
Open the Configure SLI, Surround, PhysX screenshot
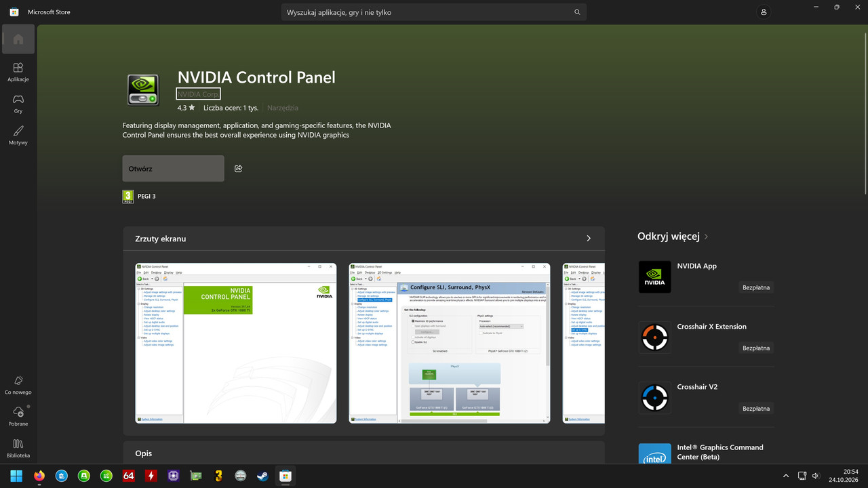[450, 343]
